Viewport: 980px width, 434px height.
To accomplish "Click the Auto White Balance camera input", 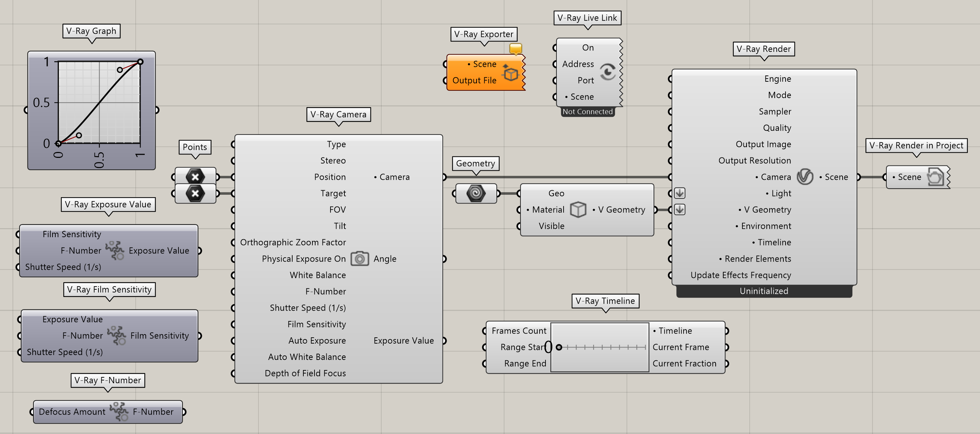I will (307, 357).
